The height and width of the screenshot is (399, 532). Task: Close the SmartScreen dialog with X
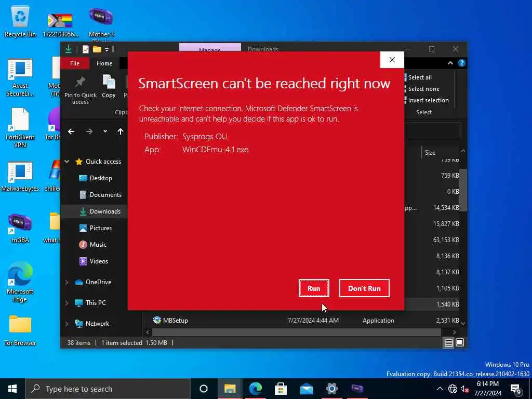[x=392, y=60]
